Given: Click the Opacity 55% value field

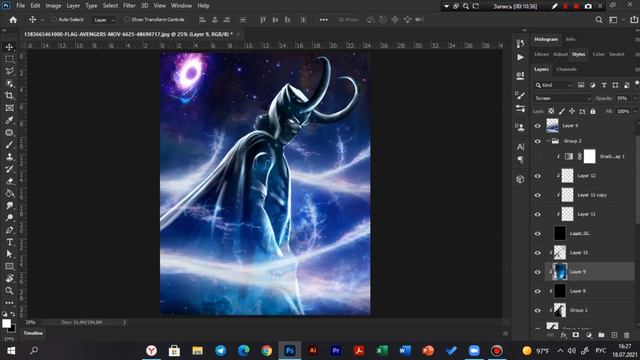Looking at the screenshot, I should pyautogui.click(x=623, y=98).
